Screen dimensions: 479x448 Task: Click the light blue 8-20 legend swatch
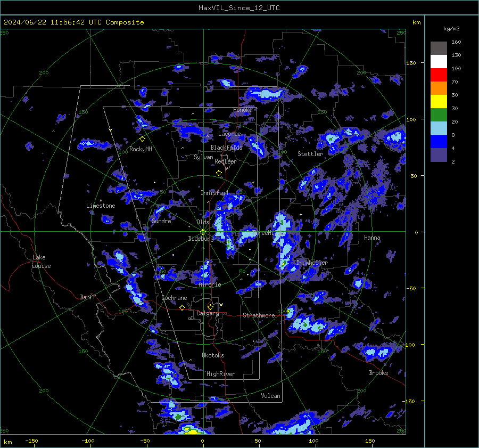pos(439,128)
